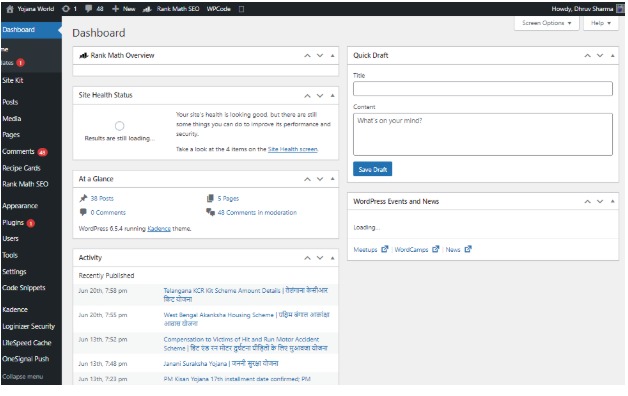Image resolution: width=628 pixels, height=396 pixels.
Task: Open WPCode in the admin bar
Action: (219, 9)
